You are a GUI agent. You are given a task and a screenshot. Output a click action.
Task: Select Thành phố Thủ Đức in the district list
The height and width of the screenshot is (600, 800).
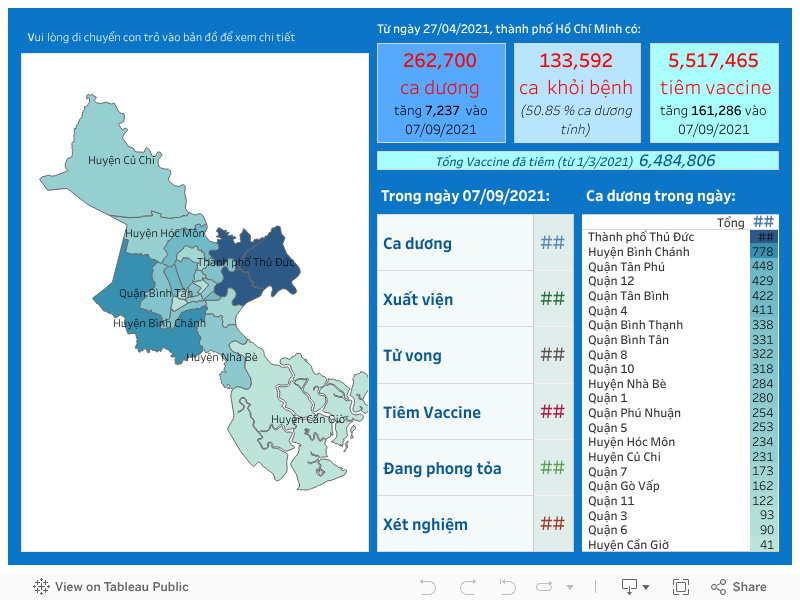click(x=641, y=237)
